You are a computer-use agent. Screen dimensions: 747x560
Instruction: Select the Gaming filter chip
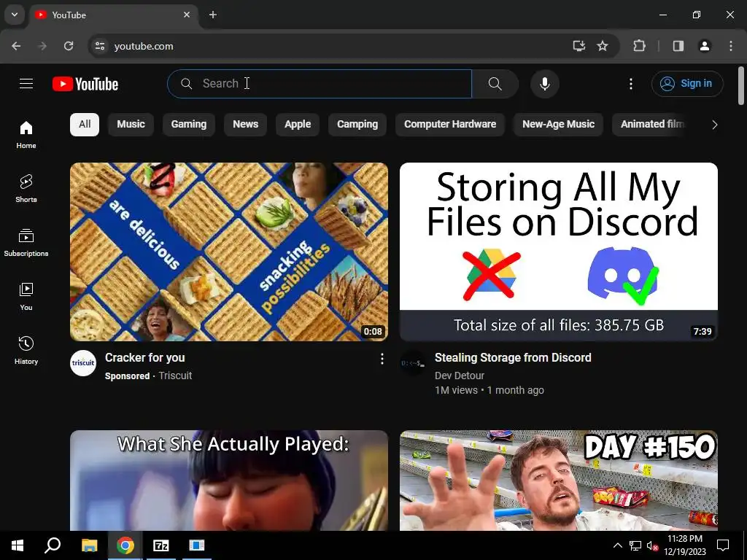coord(189,124)
